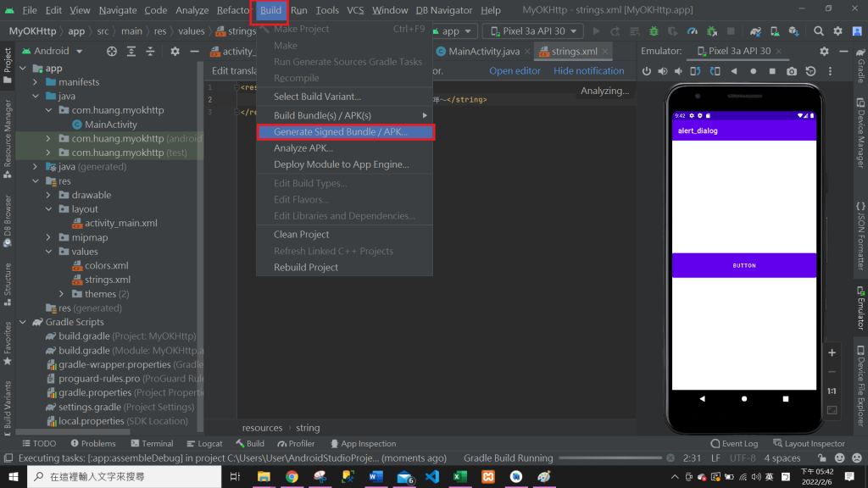The image size is (868, 488).
Task: Choose Clean Project in Build menu
Action: click(345, 234)
